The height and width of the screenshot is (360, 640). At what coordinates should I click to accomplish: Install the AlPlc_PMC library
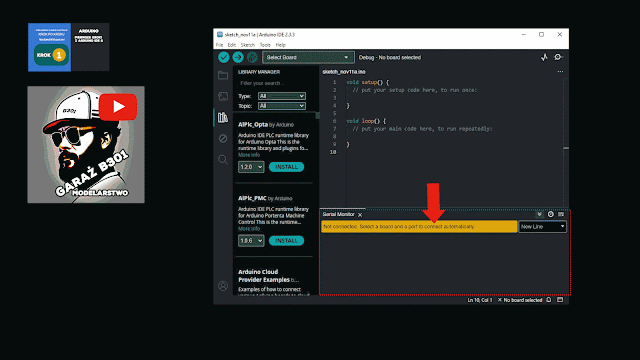coord(286,241)
